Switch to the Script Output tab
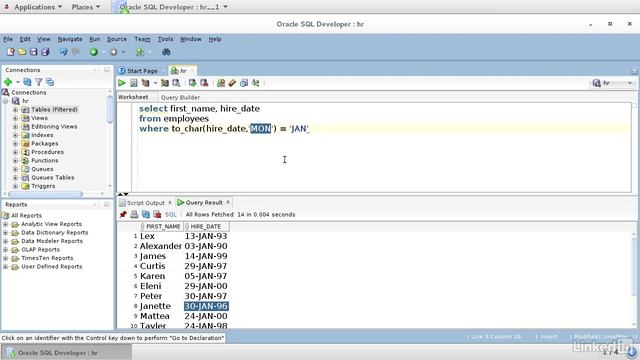Screen dimensions: 640x360 [145, 202]
